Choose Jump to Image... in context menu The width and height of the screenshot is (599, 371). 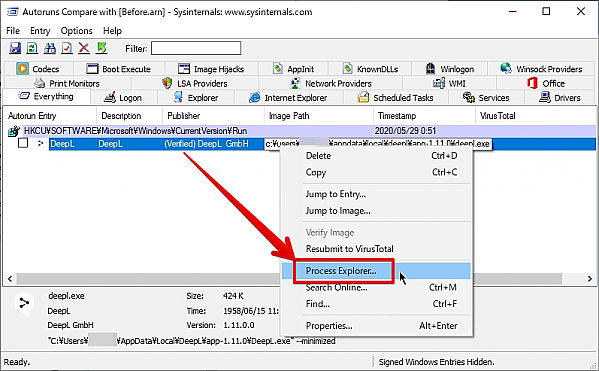tap(376, 211)
